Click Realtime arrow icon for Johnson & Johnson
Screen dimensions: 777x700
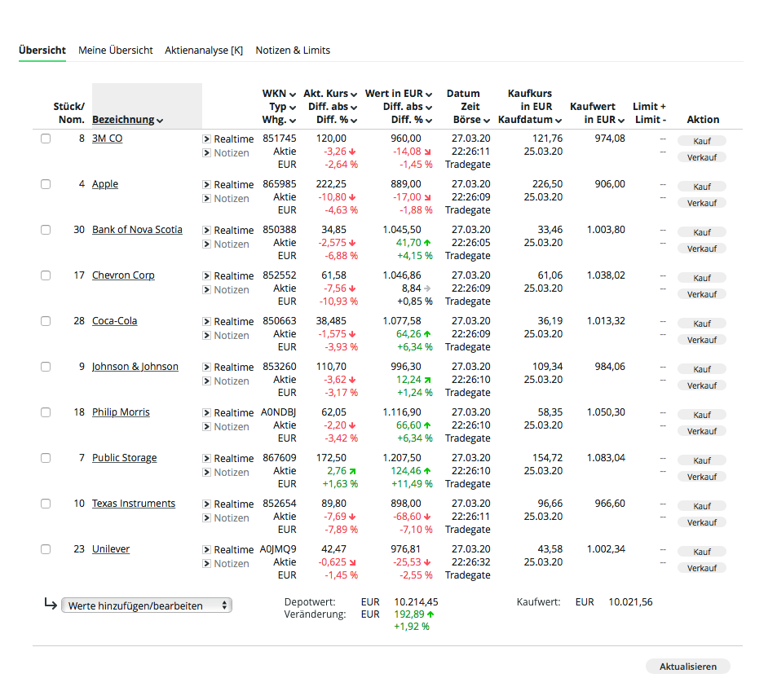(x=206, y=367)
